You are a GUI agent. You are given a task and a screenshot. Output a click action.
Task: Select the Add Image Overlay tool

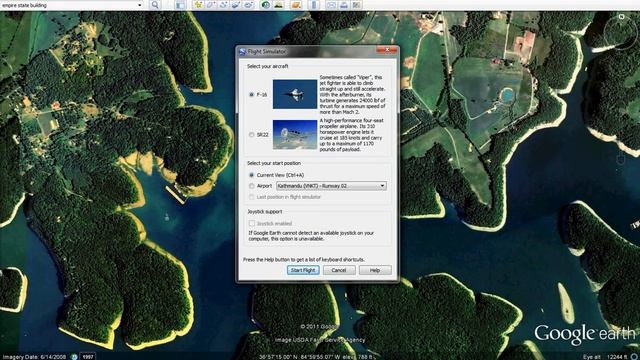pyautogui.click(x=236, y=5)
